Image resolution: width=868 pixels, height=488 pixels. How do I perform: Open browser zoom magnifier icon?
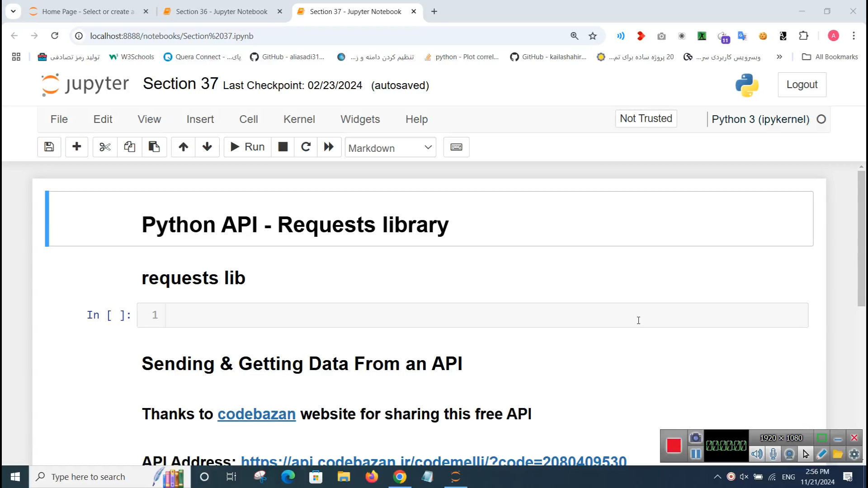click(574, 36)
